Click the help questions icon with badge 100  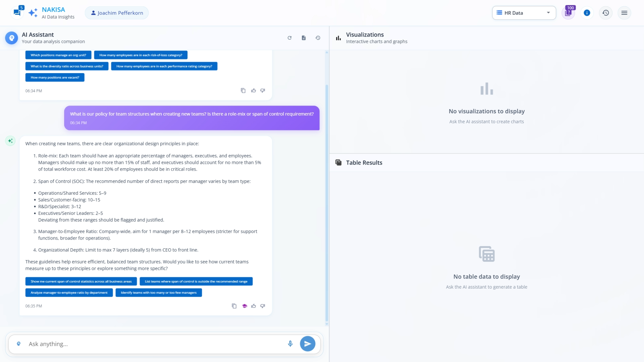point(568,13)
